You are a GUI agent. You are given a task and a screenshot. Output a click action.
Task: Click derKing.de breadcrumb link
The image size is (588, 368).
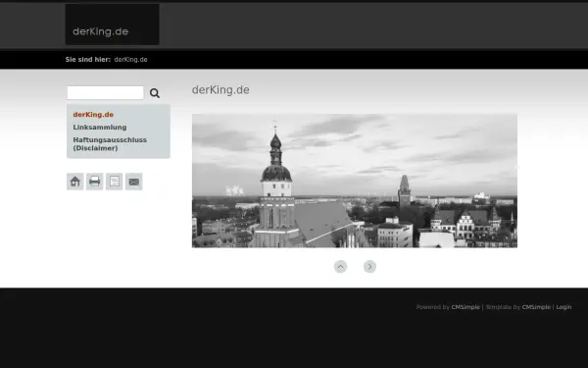(131, 59)
